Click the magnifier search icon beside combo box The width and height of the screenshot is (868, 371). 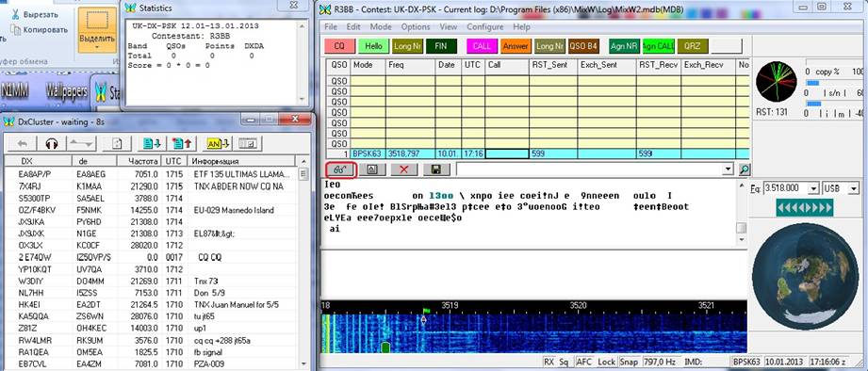[745, 169]
